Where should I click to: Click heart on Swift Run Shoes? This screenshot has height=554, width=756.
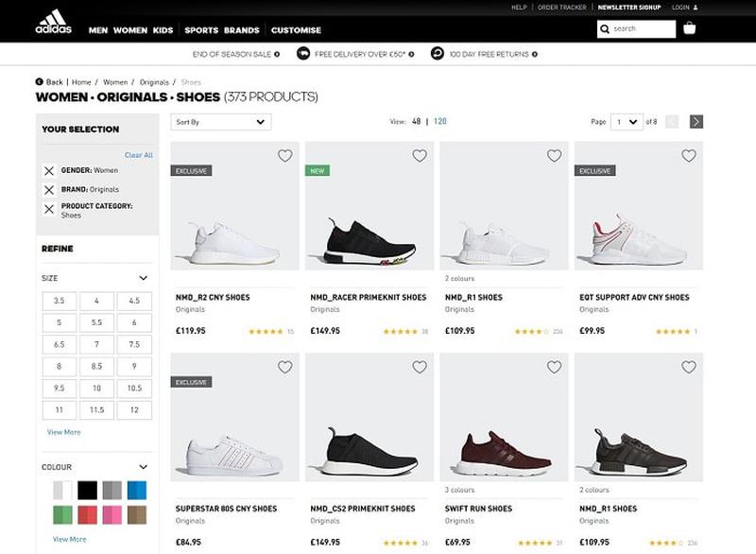click(x=555, y=367)
